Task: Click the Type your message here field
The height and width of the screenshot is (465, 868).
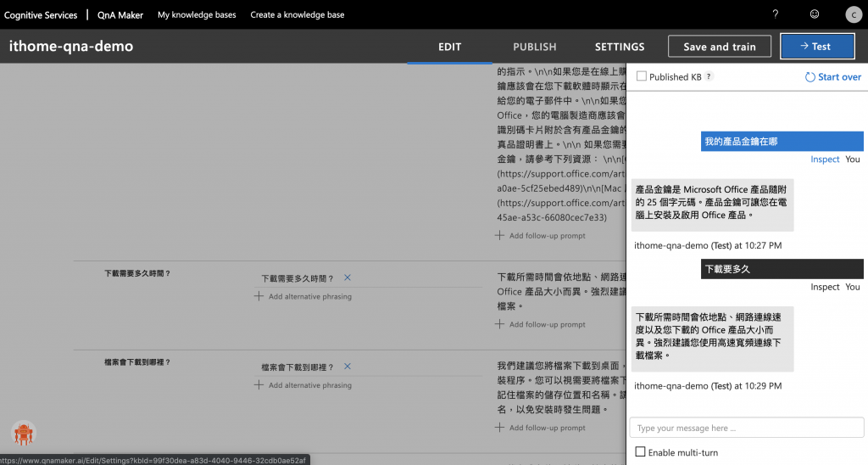Action: [746, 428]
